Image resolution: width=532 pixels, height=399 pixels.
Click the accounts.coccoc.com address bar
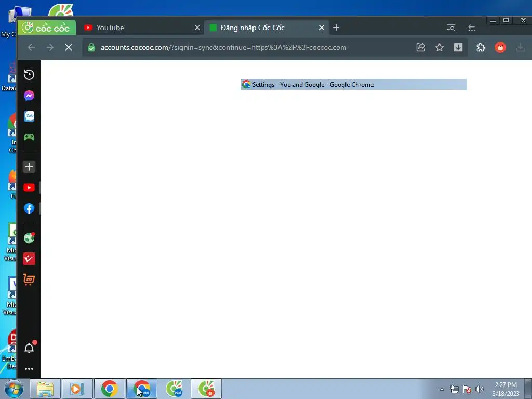pos(223,47)
